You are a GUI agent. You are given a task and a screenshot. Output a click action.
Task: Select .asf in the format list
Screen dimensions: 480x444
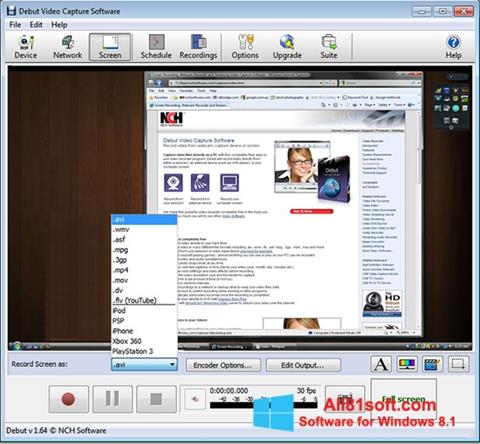144,240
